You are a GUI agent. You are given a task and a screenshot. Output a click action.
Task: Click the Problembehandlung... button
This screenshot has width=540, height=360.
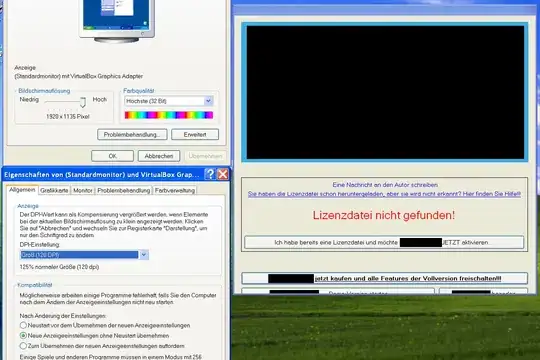[132, 135]
